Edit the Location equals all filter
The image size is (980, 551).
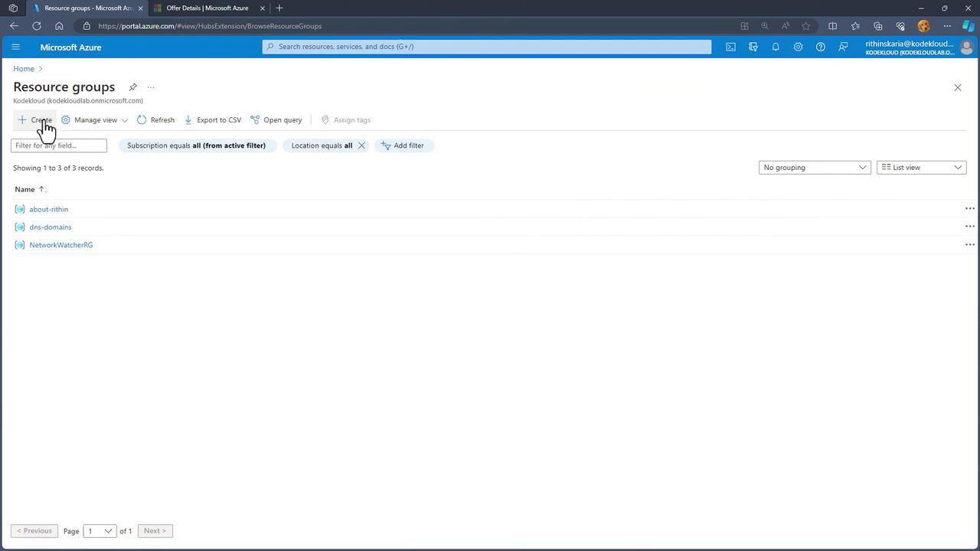tap(322, 145)
